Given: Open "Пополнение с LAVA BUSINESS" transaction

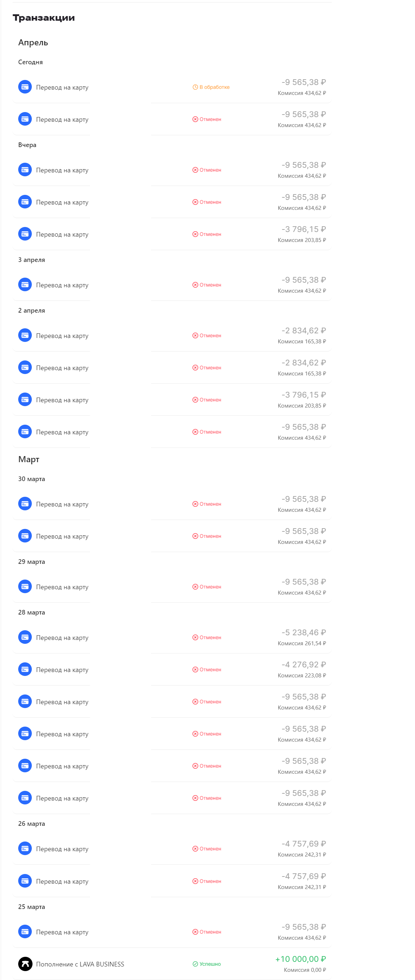Looking at the screenshot, I should pos(80,964).
